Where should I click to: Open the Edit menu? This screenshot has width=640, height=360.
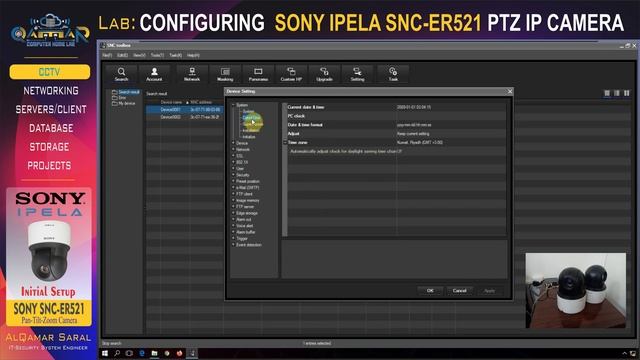coord(122,55)
